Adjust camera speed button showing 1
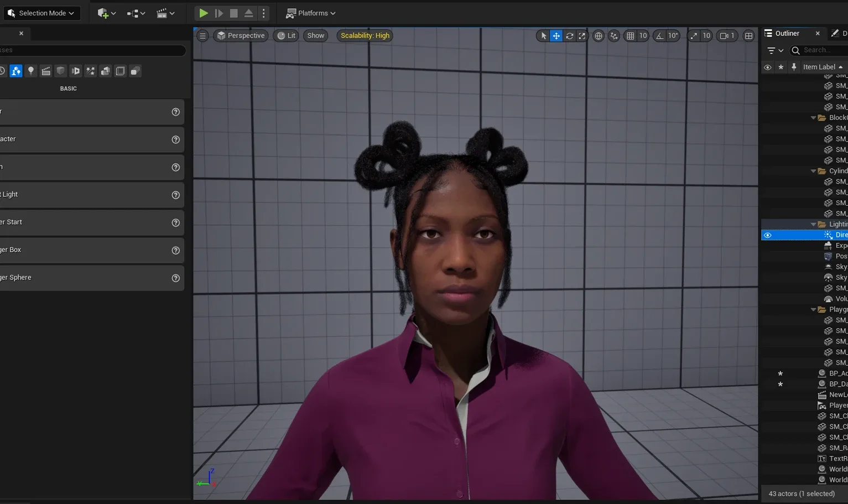Viewport: 848px width, 504px height. (x=727, y=35)
